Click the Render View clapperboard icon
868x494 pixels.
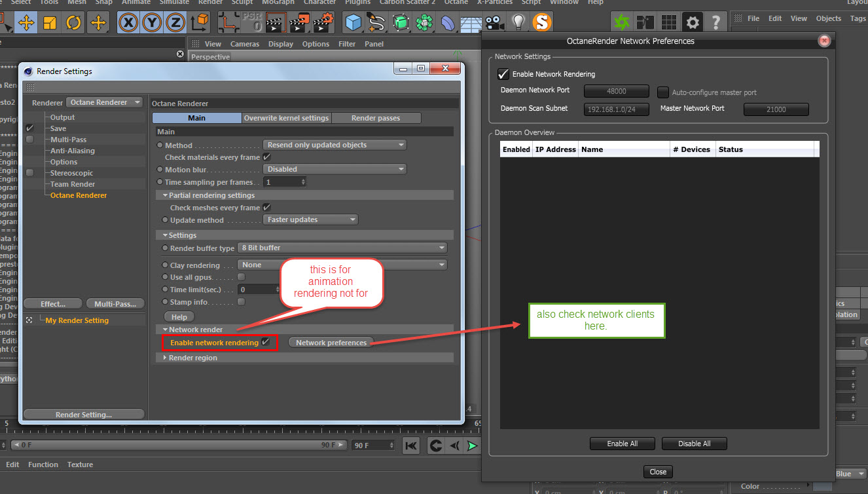click(276, 24)
